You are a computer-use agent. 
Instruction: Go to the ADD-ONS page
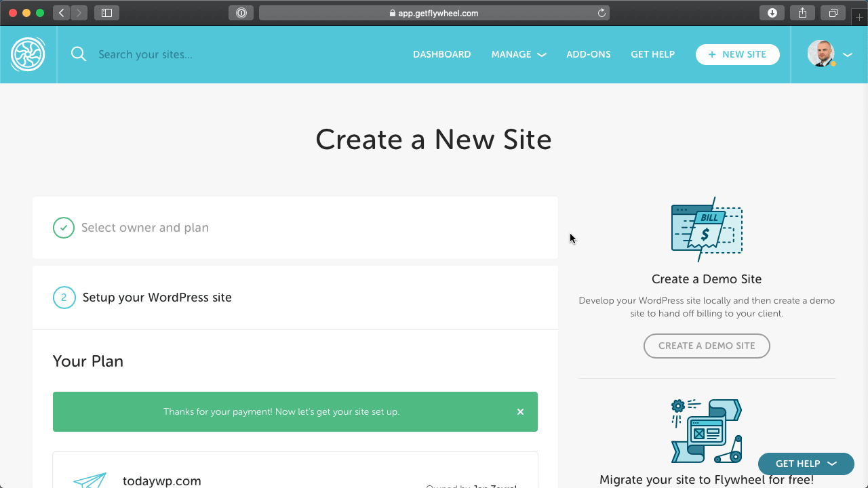(588, 54)
